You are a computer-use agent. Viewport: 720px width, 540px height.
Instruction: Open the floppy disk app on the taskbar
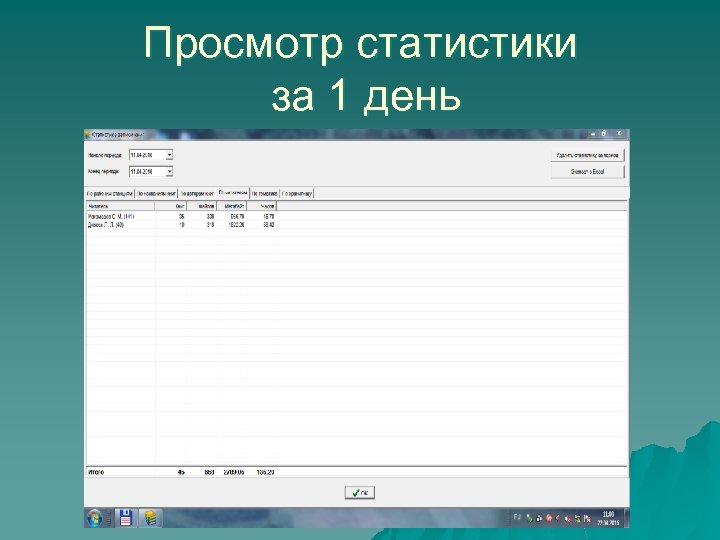point(126,518)
